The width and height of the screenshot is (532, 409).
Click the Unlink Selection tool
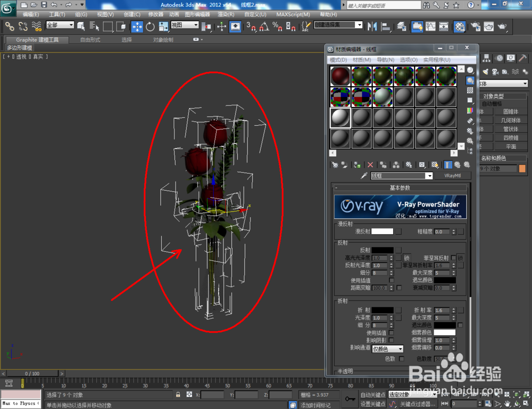23,26
